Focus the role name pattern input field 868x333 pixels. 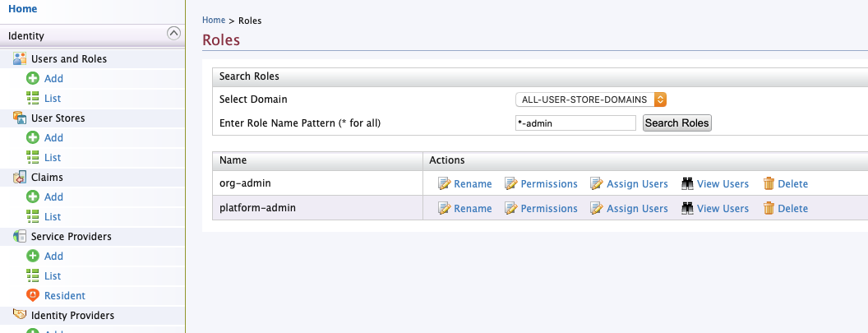(x=575, y=123)
